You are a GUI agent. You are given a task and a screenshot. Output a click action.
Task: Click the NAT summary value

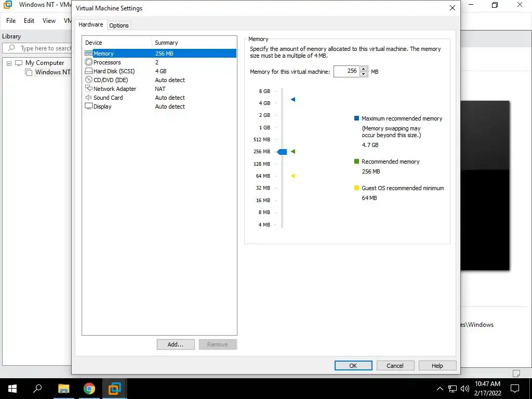160,88
